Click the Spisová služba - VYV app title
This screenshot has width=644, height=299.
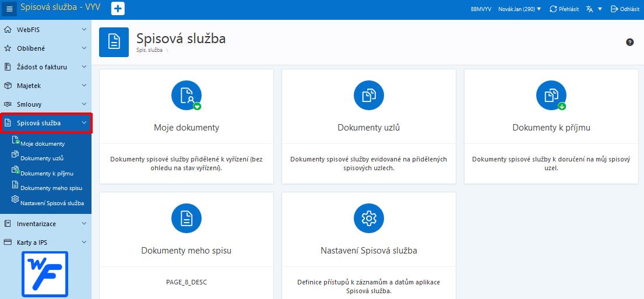pos(61,7)
